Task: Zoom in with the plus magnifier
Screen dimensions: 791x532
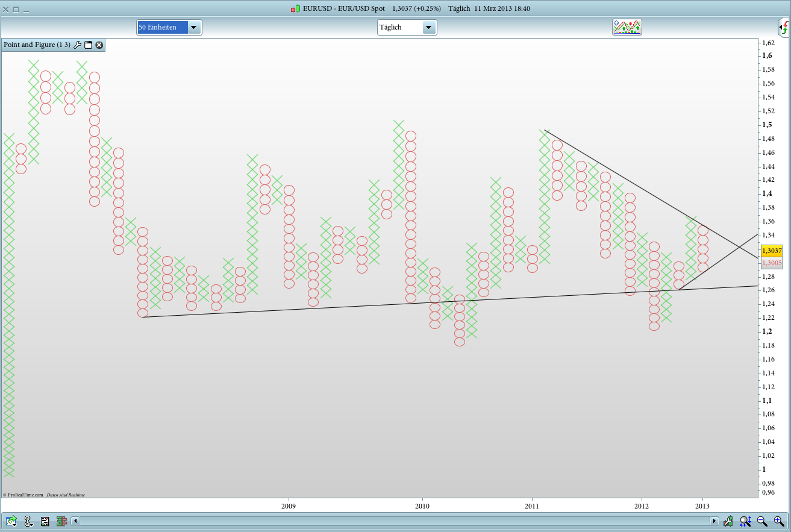Action: point(779,521)
